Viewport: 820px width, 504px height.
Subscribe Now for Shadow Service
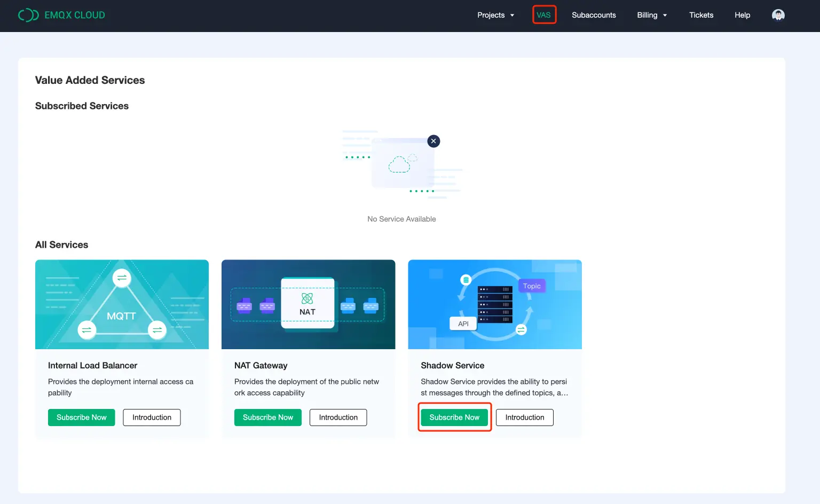coord(454,417)
